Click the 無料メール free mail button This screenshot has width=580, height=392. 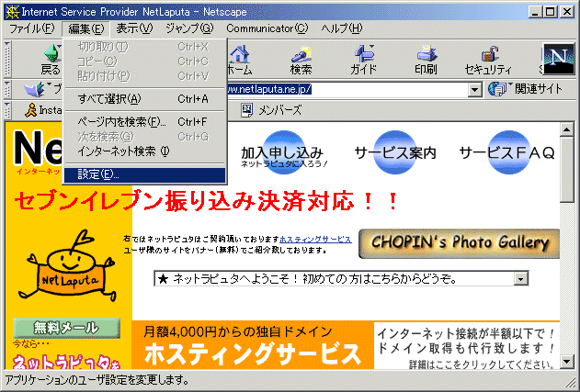[x=66, y=328]
